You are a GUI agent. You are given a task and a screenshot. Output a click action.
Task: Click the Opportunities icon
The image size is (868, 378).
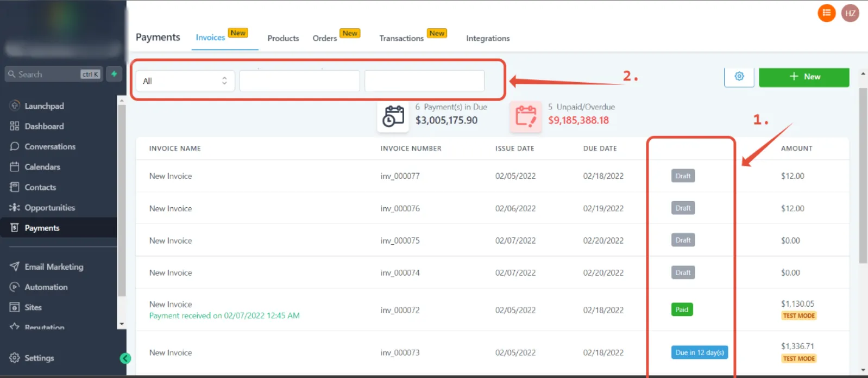(15, 207)
